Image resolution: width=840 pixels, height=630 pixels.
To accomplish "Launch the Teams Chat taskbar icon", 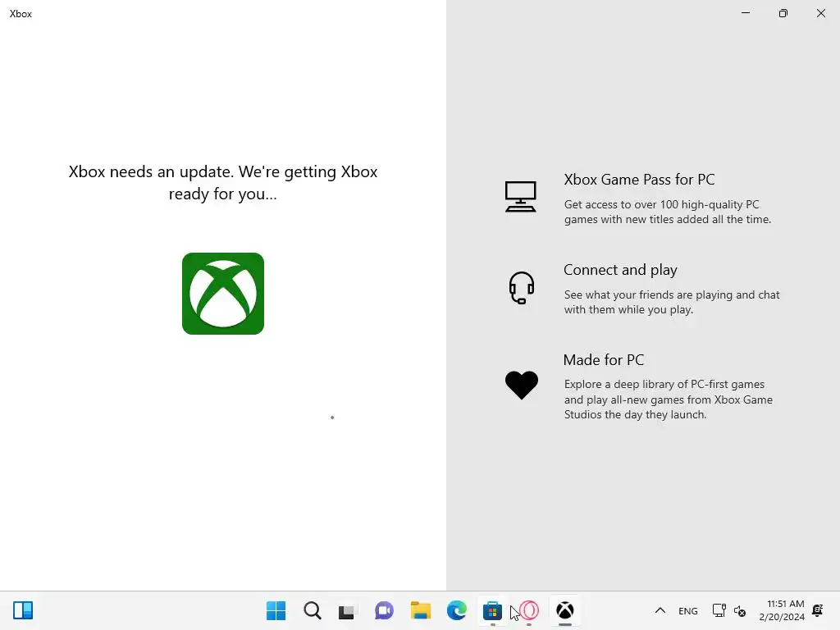I will (x=384, y=610).
